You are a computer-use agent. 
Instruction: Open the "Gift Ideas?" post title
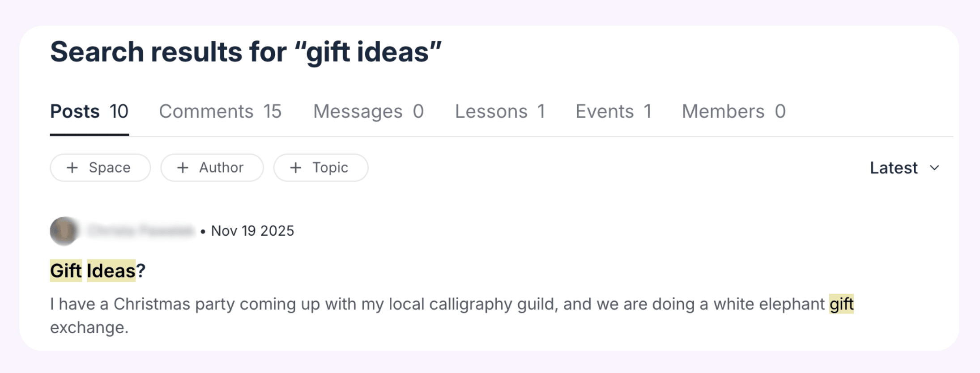(x=98, y=271)
